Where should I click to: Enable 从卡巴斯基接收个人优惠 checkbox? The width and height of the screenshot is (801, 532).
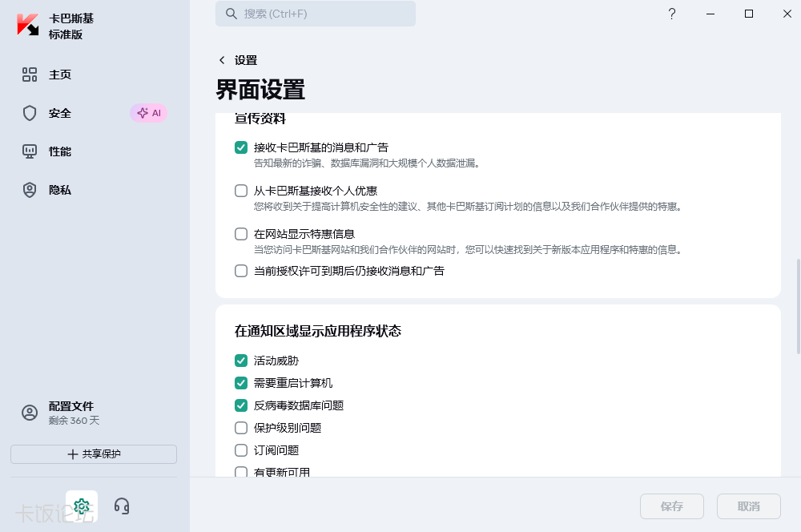[241, 191]
